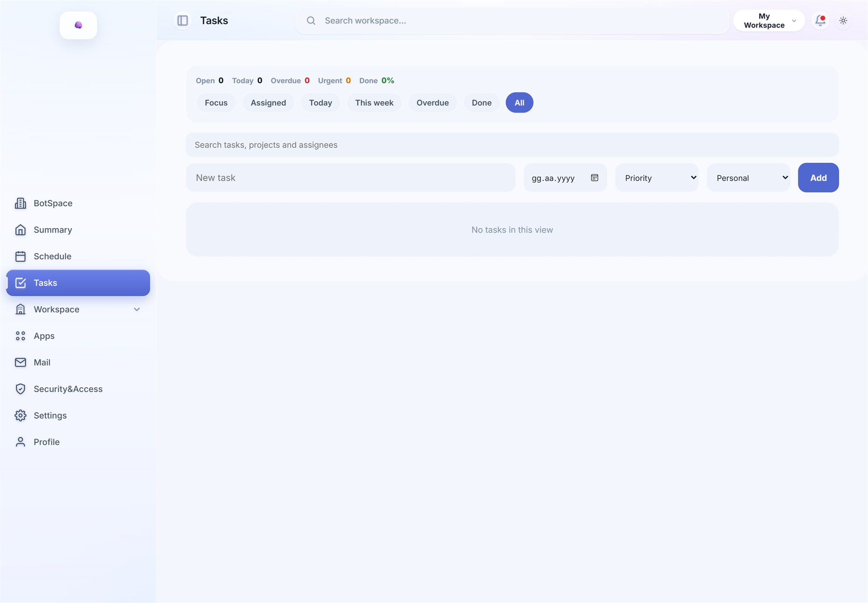Select the Today filter chip

(321, 103)
